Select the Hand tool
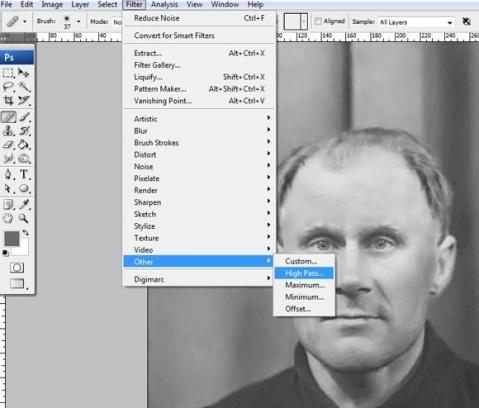Image resolution: width=479 pixels, height=408 pixels. [x=8, y=218]
